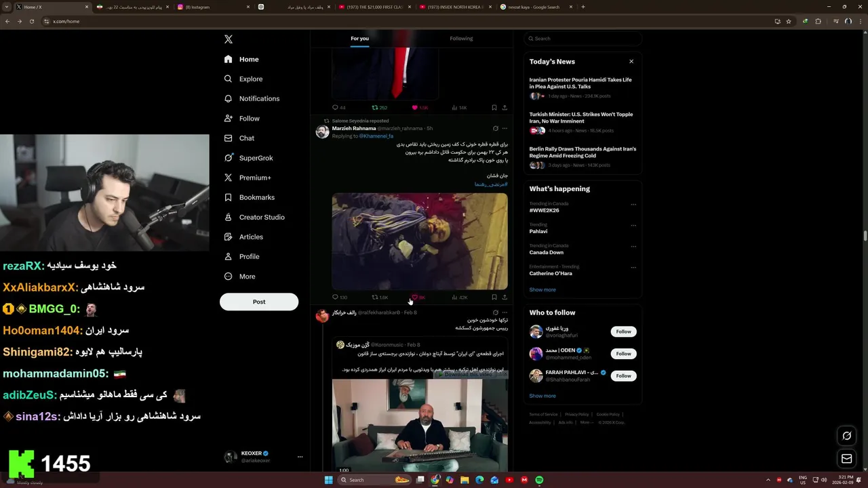Follow the @voriaghafuri account
This screenshot has width=868, height=488.
point(623,331)
